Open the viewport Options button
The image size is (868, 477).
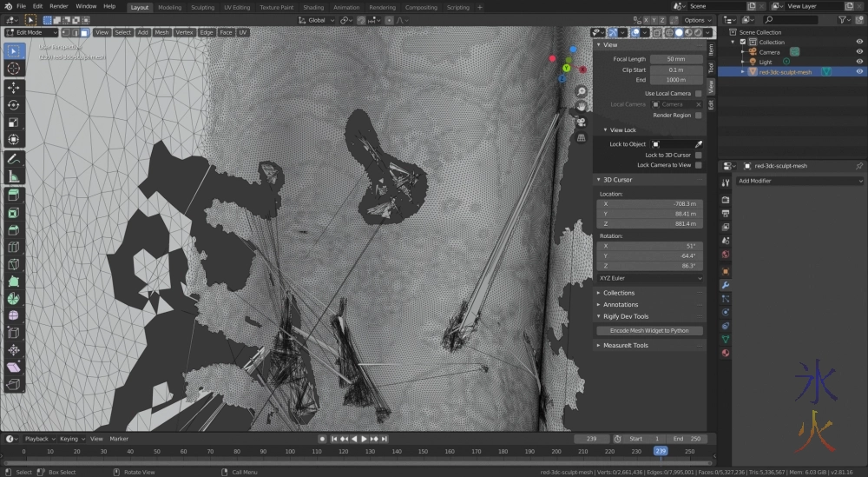point(696,20)
